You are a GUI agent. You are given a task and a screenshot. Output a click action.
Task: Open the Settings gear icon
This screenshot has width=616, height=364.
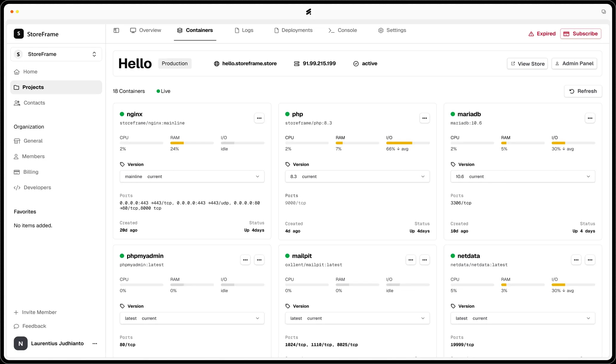380,30
